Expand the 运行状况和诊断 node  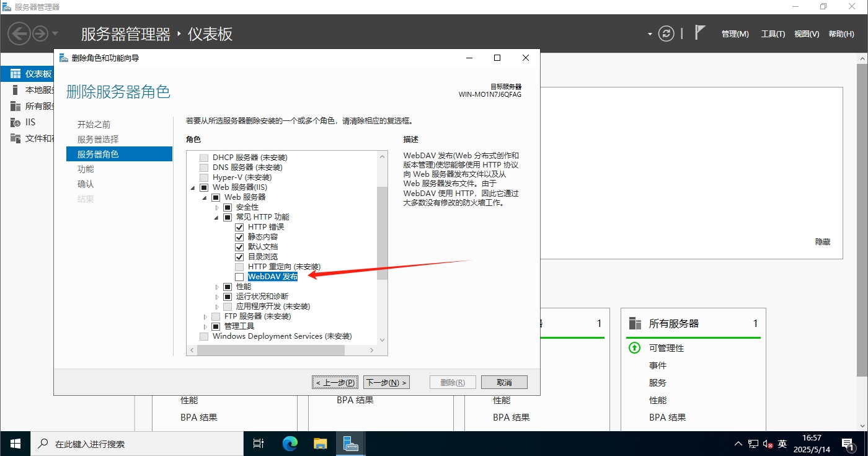pos(217,297)
